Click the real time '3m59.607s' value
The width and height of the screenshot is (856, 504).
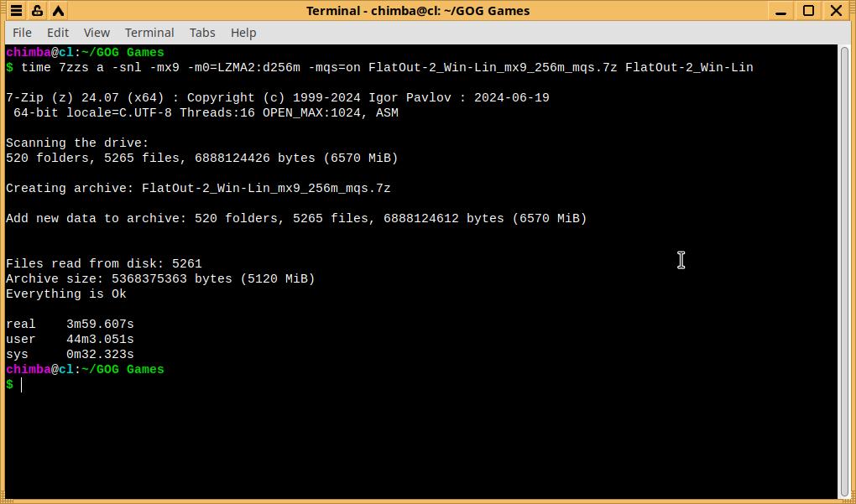tap(100, 325)
